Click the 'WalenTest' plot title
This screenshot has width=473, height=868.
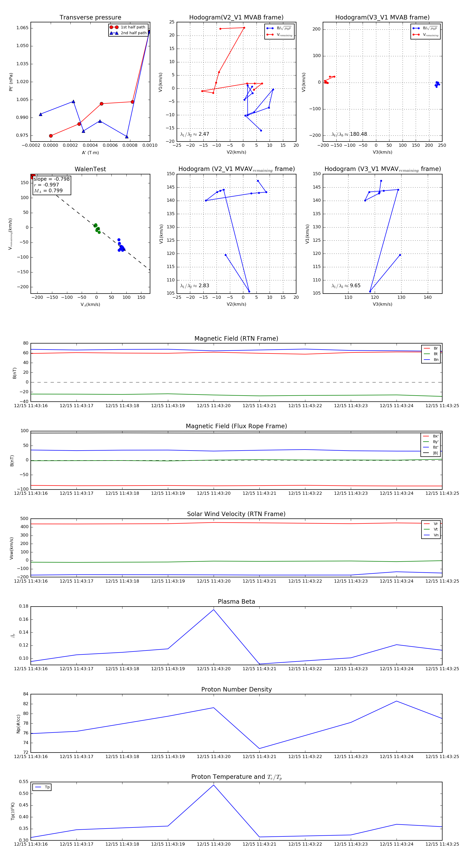(x=90, y=169)
